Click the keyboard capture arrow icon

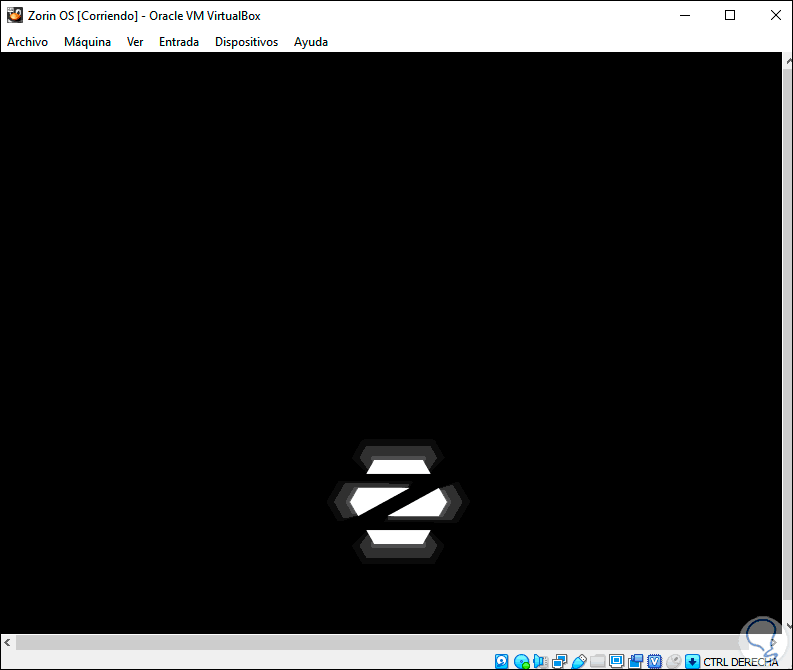pyautogui.click(x=692, y=661)
